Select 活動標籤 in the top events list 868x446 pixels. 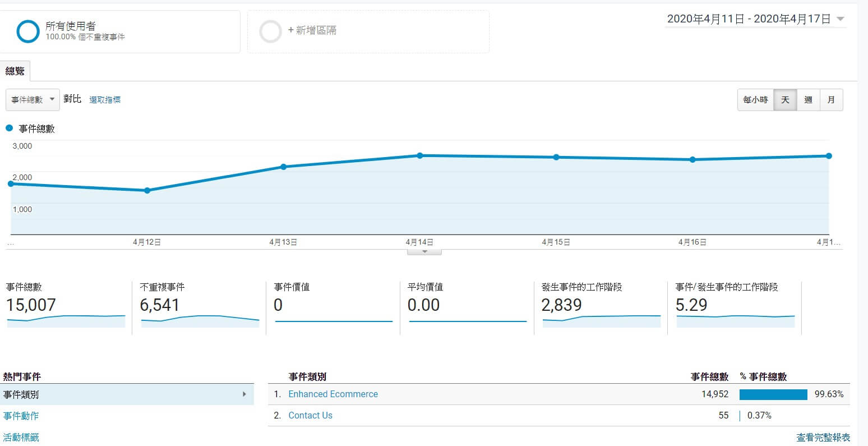(x=21, y=437)
